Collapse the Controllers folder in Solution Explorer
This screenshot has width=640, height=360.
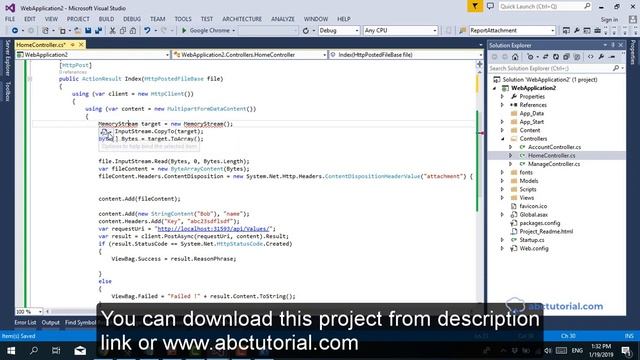pos(502,139)
